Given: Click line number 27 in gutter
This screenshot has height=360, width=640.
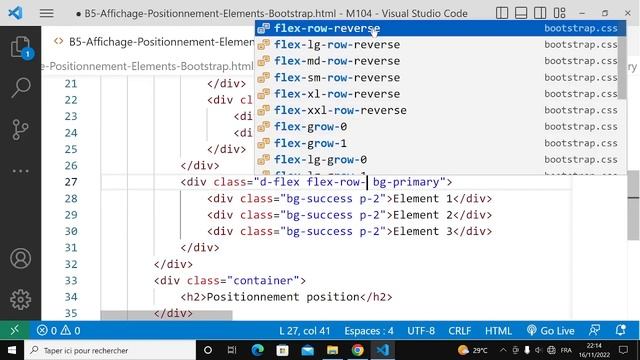Looking at the screenshot, I should tap(71, 182).
